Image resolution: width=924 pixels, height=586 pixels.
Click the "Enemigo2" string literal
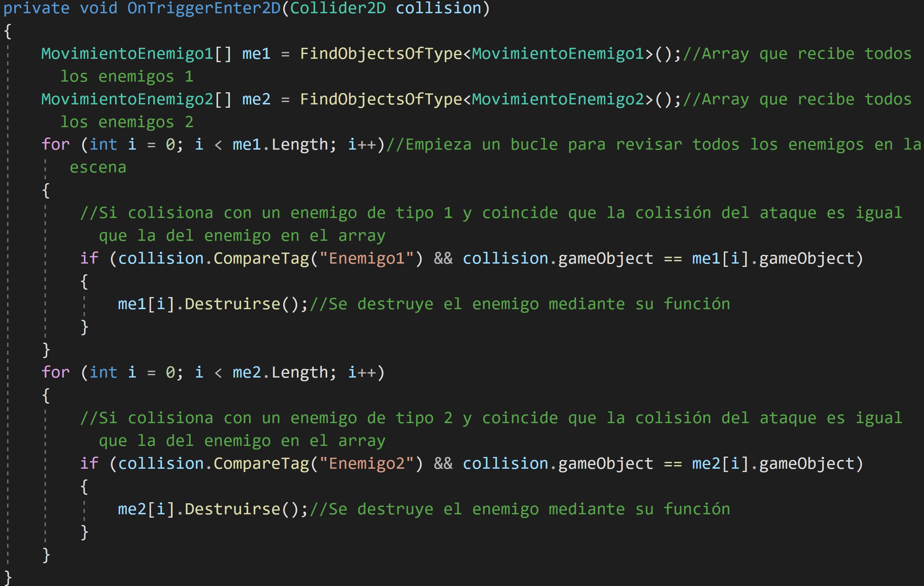pyautogui.click(x=366, y=464)
